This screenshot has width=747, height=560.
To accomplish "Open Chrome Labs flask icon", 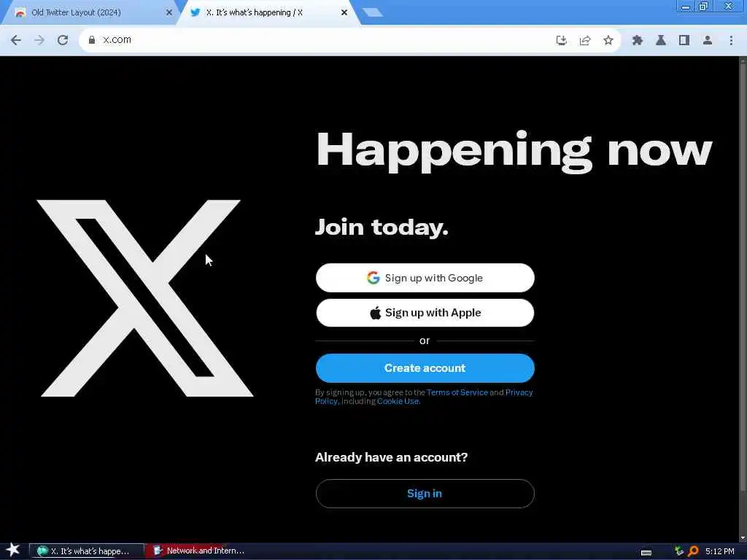I will 661,41.
